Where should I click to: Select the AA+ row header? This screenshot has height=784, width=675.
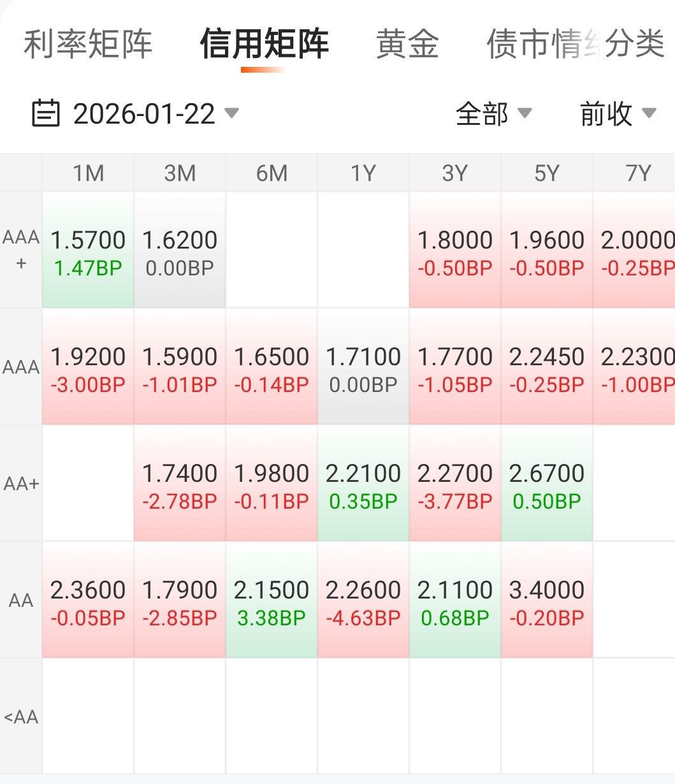pos(21,484)
